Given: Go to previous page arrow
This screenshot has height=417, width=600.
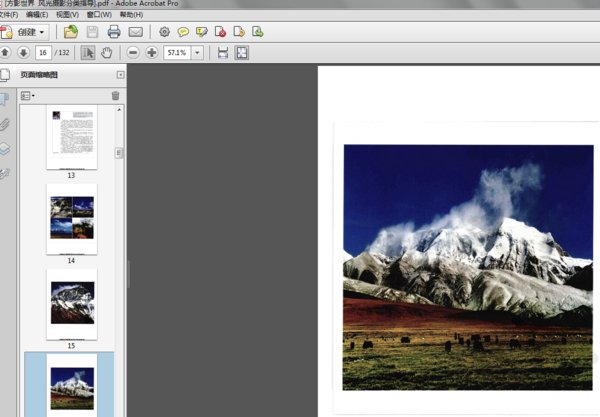Looking at the screenshot, I should [5, 52].
